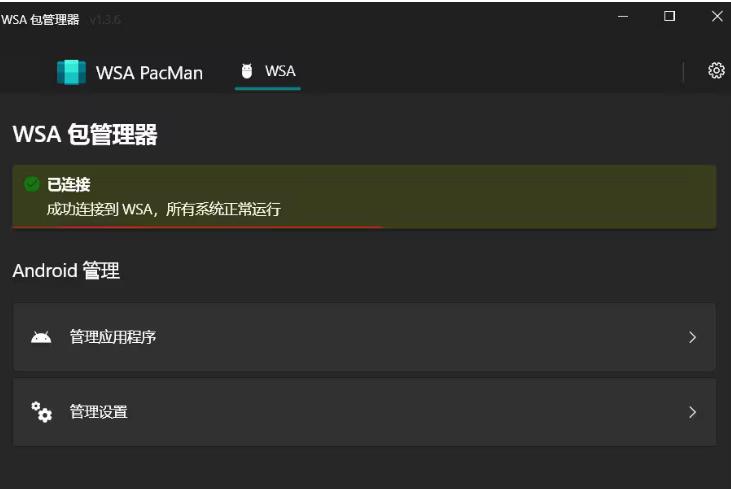Image resolution: width=731 pixels, height=489 pixels.
Task: Switch to the WSA tab label
Action: point(280,71)
